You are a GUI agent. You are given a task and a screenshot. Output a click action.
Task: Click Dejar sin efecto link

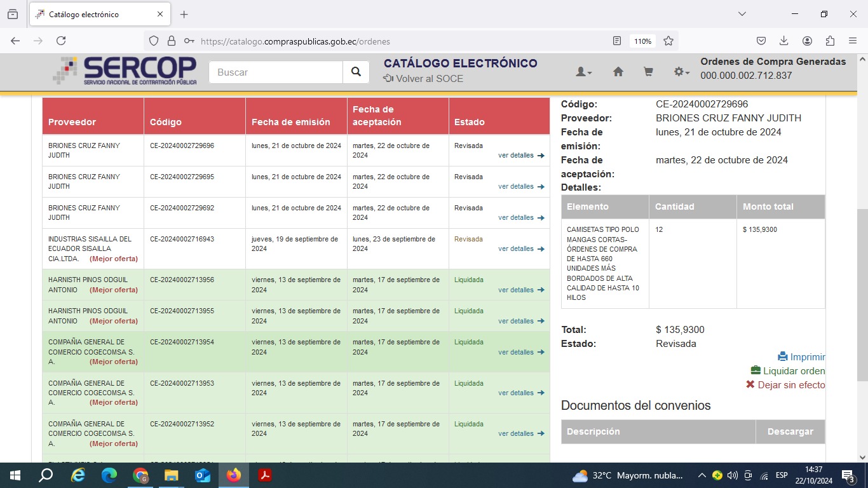click(785, 385)
